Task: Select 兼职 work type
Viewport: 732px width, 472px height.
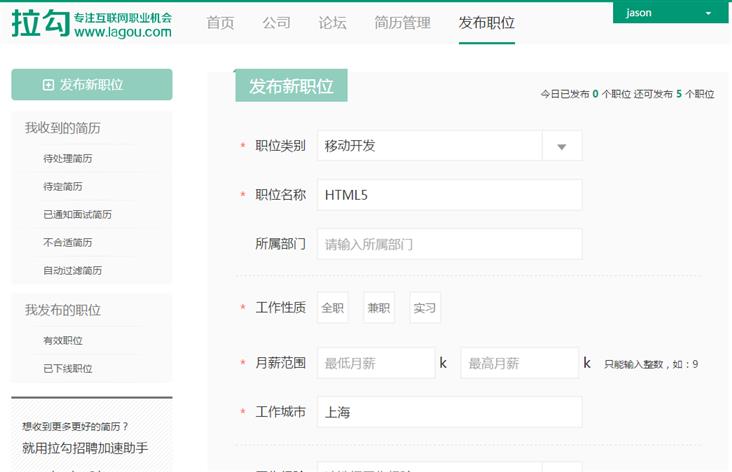Action: click(x=379, y=308)
